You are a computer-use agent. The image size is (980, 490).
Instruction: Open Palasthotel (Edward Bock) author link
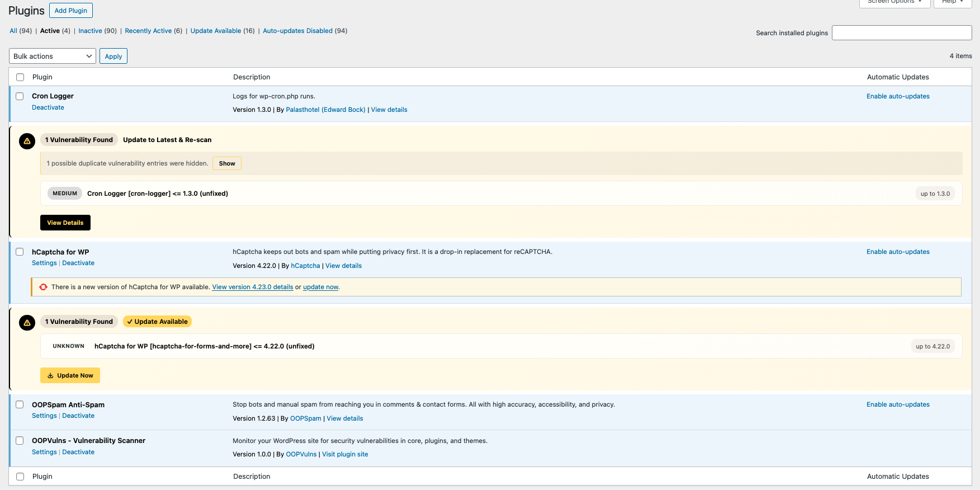pos(325,110)
